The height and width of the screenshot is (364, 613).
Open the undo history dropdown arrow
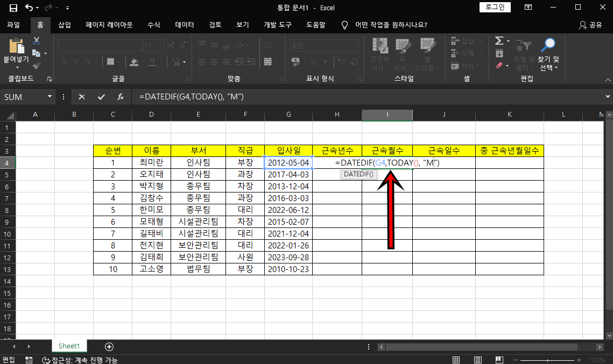(38, 8)
